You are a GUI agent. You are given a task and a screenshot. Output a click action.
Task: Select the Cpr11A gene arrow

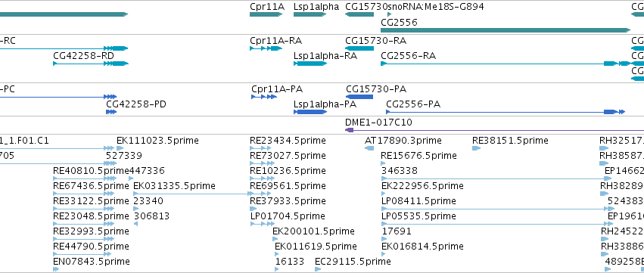266,14
